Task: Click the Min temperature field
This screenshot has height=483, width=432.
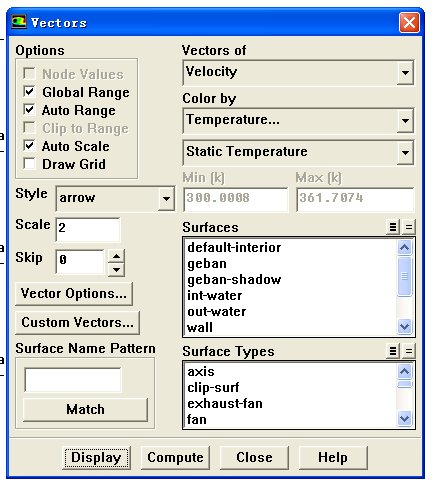Action: click(235, 199)
